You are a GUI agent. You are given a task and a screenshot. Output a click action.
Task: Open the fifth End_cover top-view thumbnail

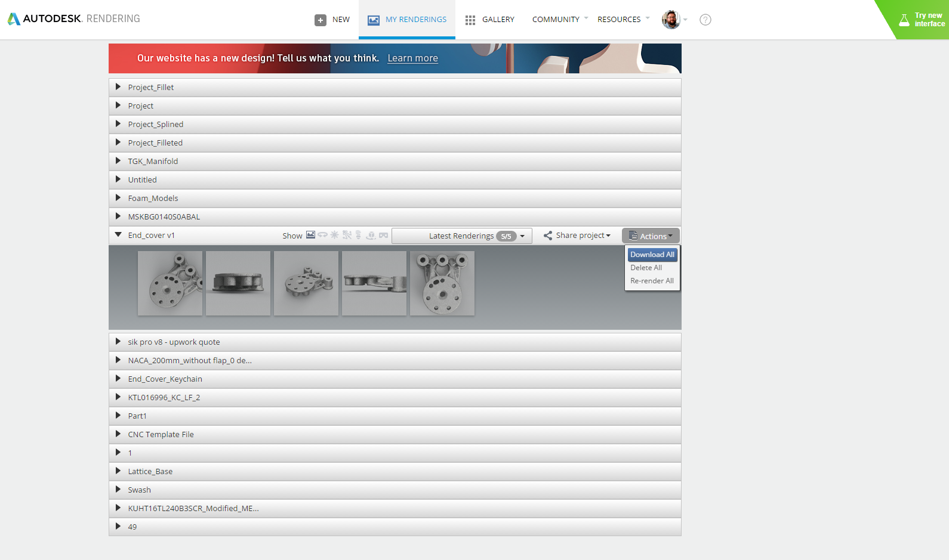pos(442,283)
